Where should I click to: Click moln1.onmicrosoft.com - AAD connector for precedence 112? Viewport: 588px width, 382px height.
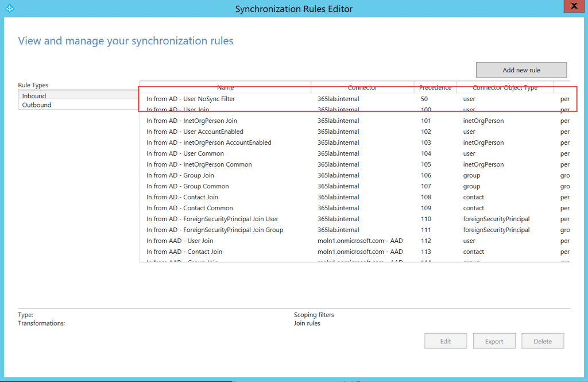(360, 241)
